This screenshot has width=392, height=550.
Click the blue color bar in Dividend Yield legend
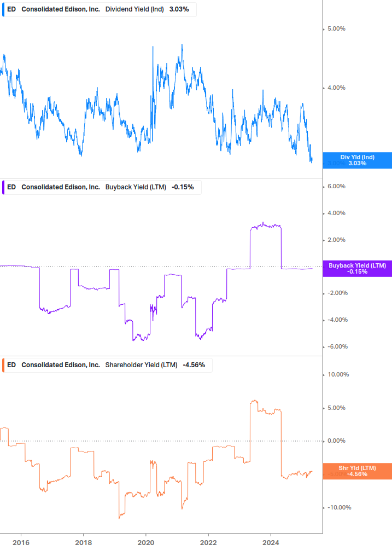(3, 9)
